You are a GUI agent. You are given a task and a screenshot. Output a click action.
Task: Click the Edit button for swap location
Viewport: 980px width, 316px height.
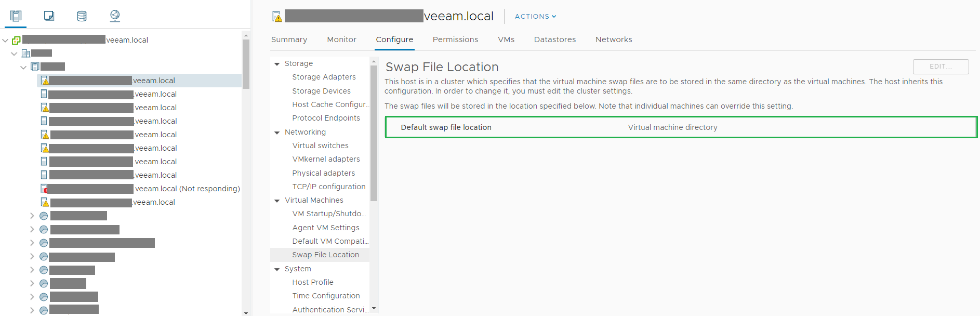pos(941,67)
